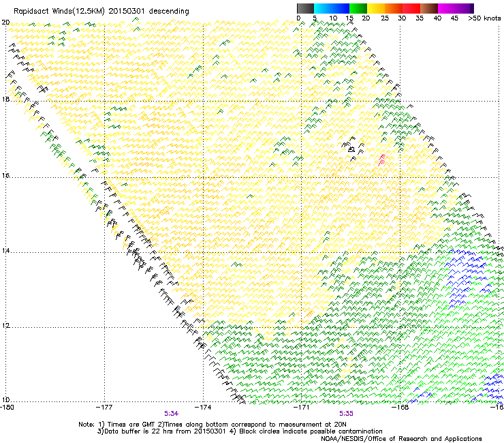504x443 pixels.
Task: Click latitude label '12' on left axis
Action: pyautogui.click(x=5, y=326)
